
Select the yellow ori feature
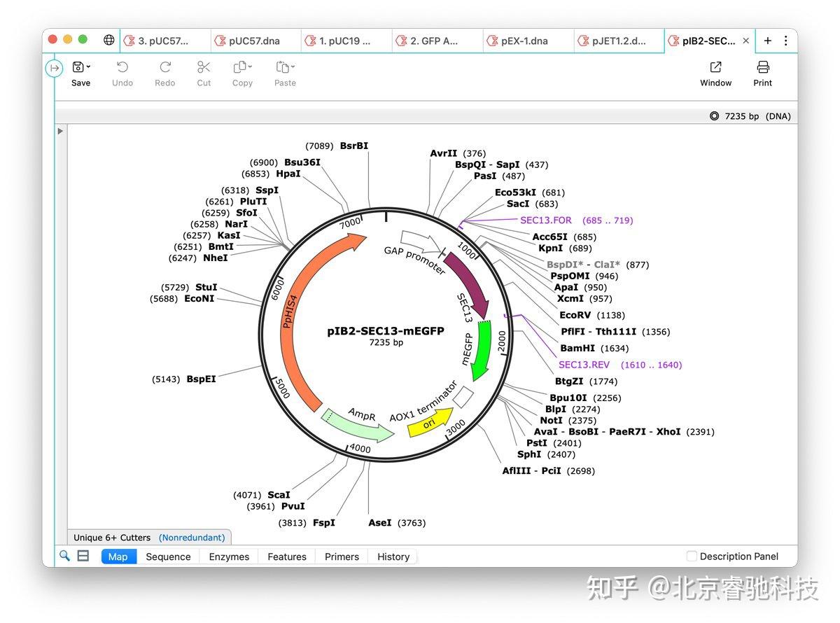coord(430,423)
